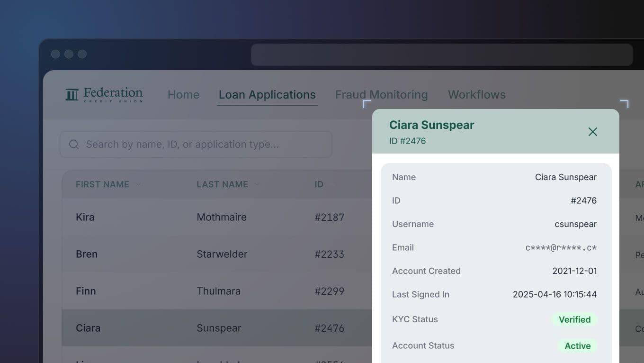Image resolution: width=644 pixels, height=363 pixels.
Task: Click the bold Ciara Sunspear panel title
Action: (x=432, y=125)
